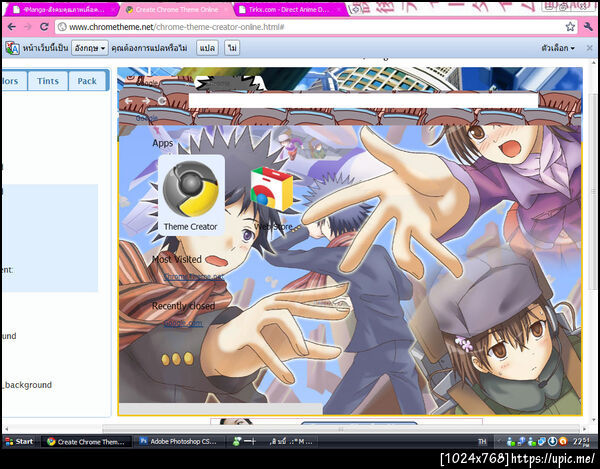600x469 pixels.
Task: Click the Recently closed heading in preview
Action: [183, 306]
